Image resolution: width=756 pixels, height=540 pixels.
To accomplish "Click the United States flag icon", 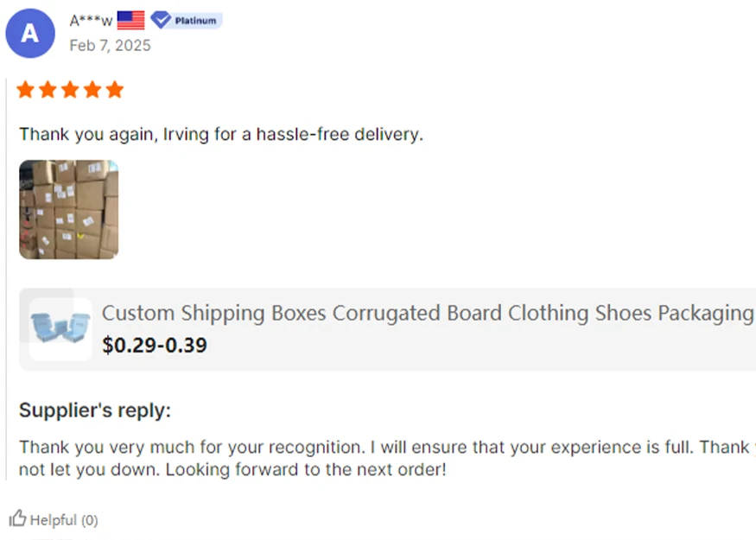I will tap(130, 20).
